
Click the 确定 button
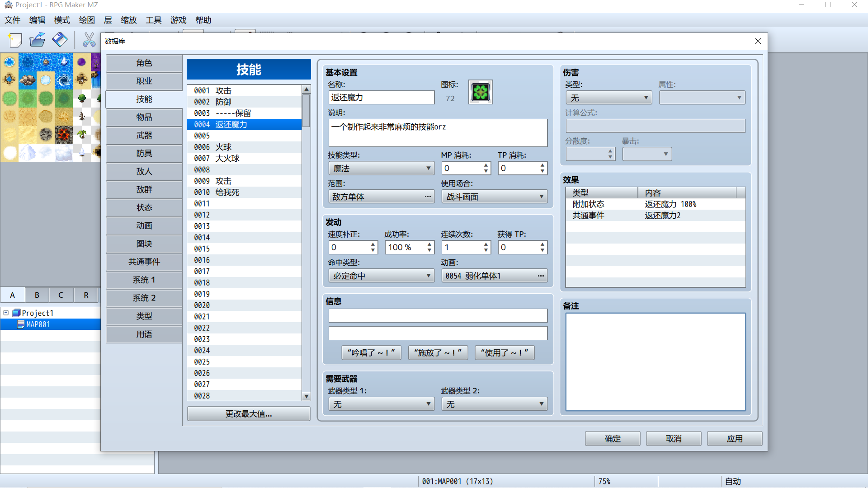tap(613, 439)
